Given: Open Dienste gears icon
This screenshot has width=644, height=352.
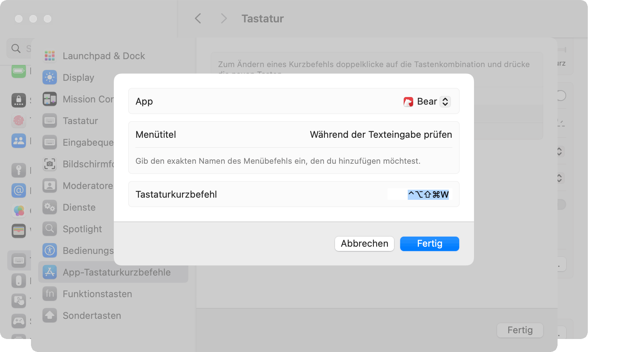Looking at the screenshot, I should [50, 207].
